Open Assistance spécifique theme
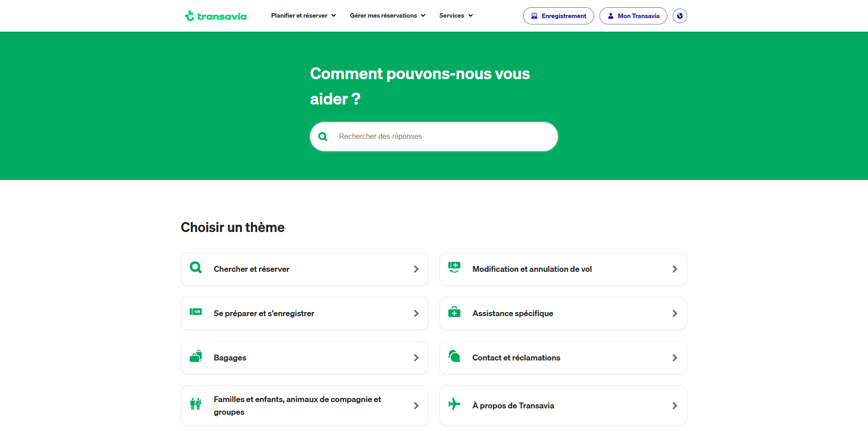The width and height of the screenshot is (868, 431). 563,313
